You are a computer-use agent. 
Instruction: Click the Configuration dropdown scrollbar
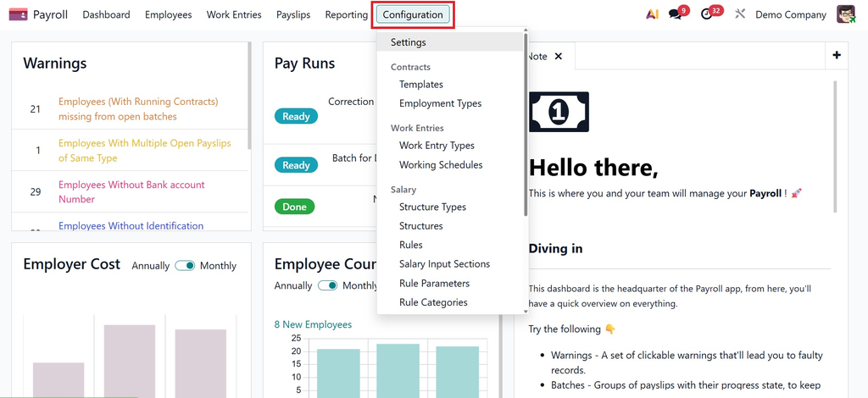pyautogui.click(x=526, y=124)
